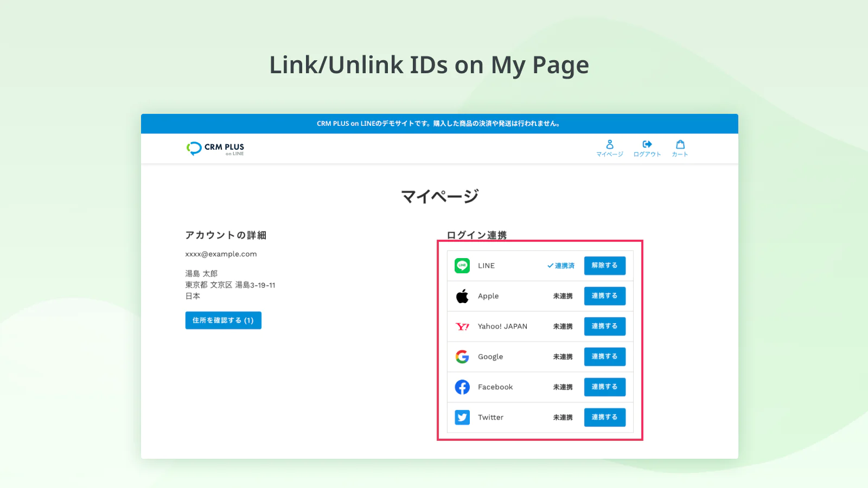
Task: Click the Apple service name label
Action: point(488,296)
